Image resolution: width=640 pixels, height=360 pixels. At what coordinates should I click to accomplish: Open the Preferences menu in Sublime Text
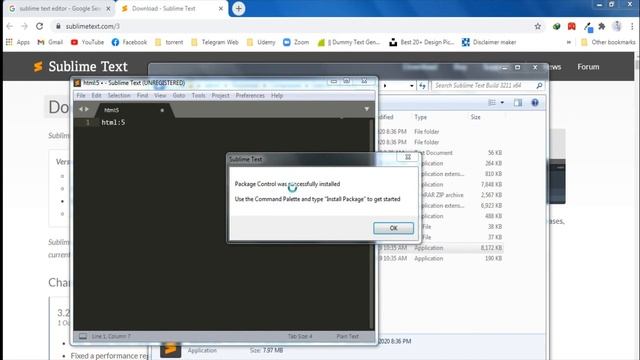pos(250,96)
